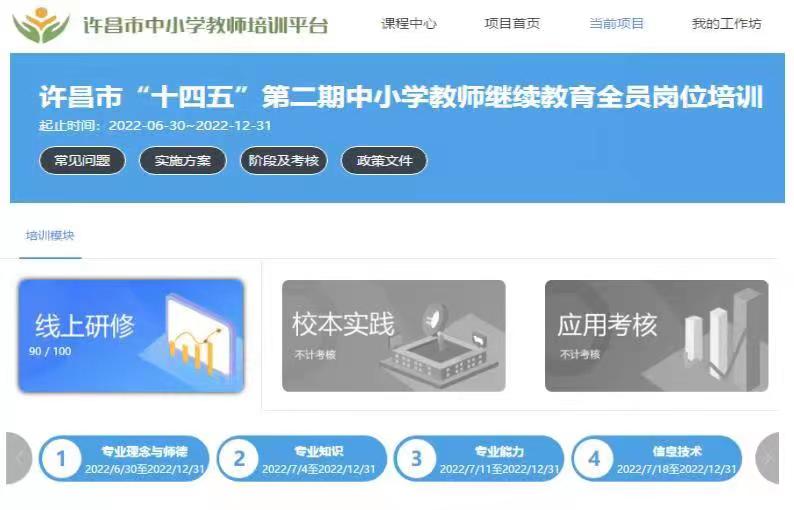Click the platform logo with green hands

pyautogui.click(x=41, y=24)
